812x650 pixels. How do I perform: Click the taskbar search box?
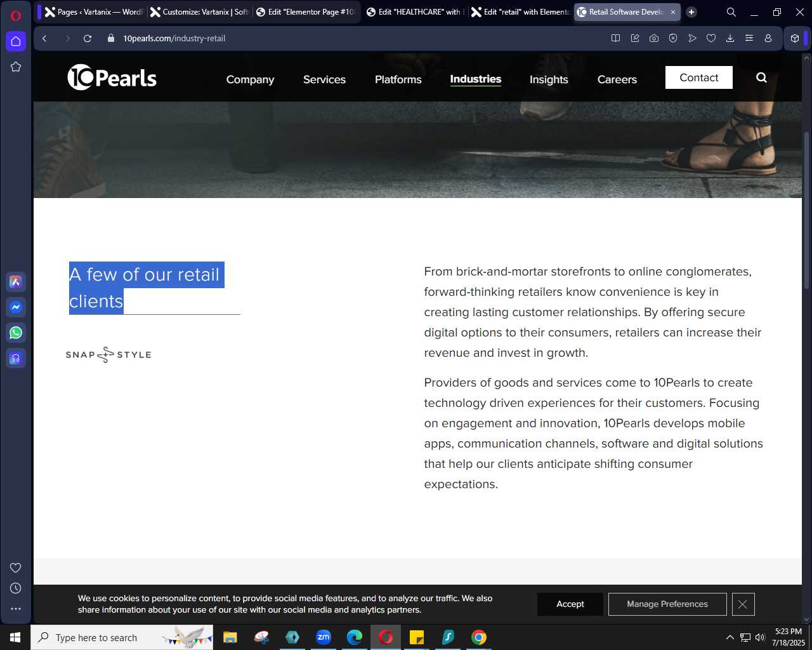click(122, 637)
